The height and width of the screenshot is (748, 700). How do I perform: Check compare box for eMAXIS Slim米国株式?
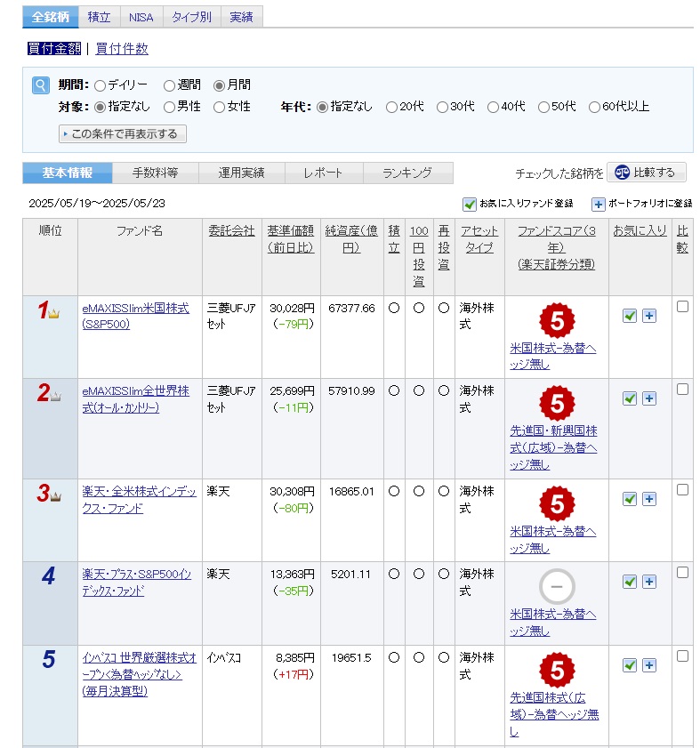(x=682, y=306)
